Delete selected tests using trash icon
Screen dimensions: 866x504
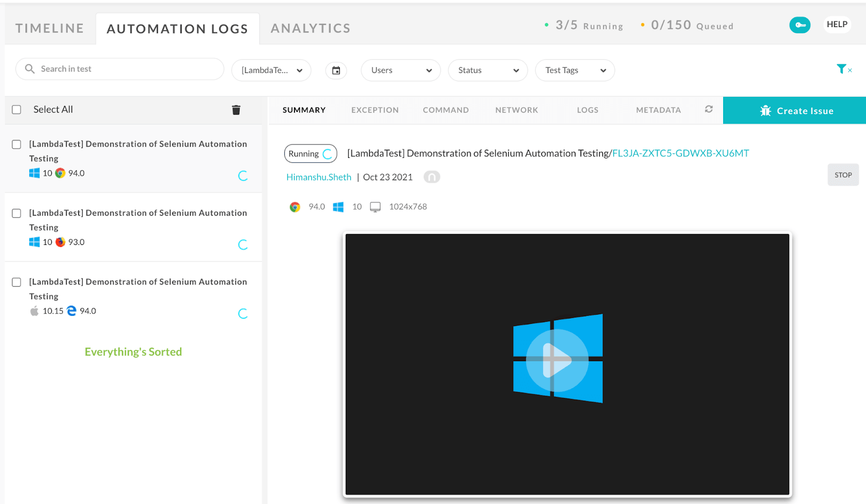(236, 109)
